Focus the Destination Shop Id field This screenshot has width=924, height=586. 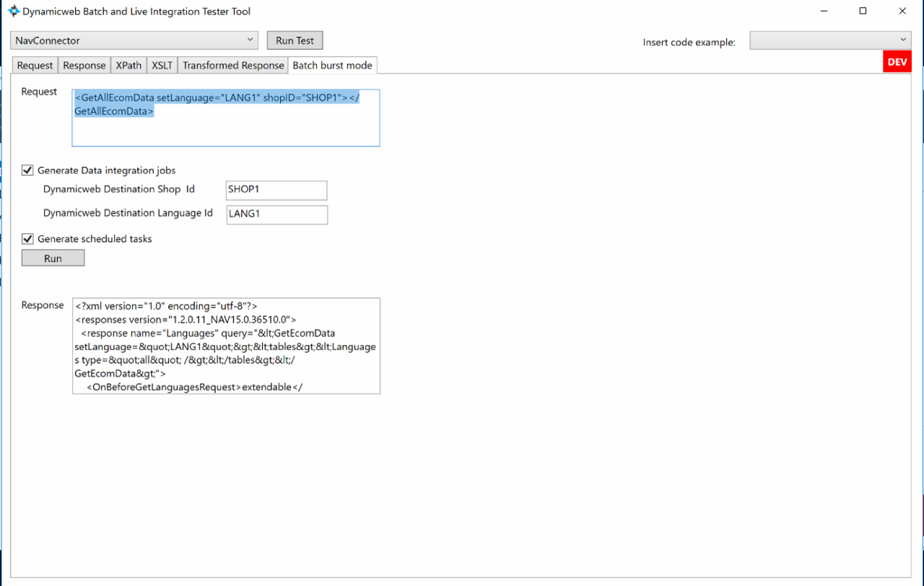click(276, 190)
